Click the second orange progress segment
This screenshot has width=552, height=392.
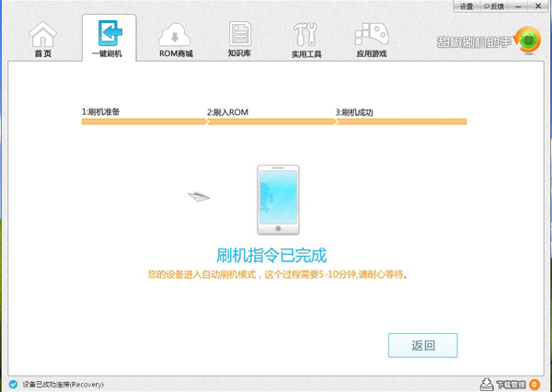coord(271,121)
